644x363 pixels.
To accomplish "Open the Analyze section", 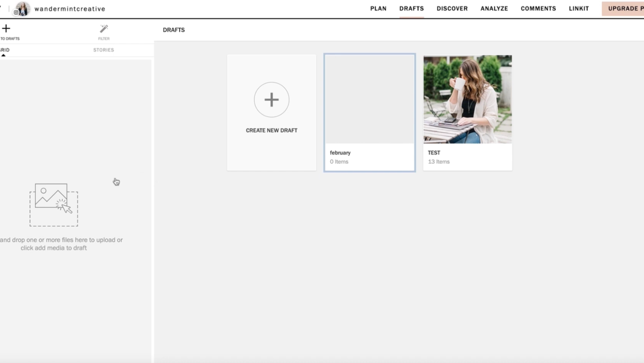I will [x=494, y=9].
